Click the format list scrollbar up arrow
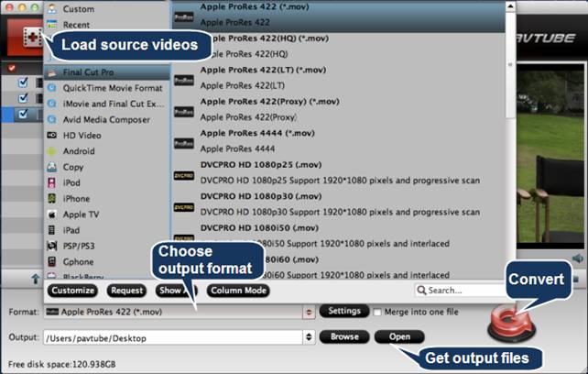The image size is (588, 374). coord(510,6)
